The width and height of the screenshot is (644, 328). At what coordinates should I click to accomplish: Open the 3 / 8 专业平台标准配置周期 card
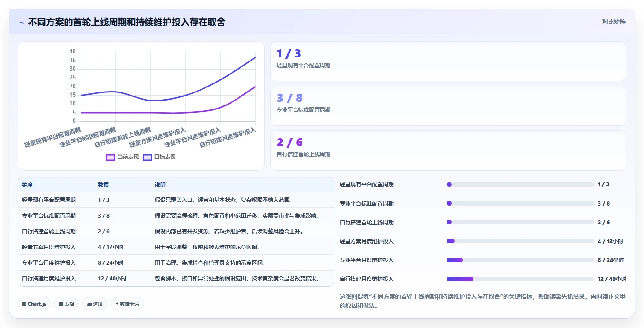448,106
